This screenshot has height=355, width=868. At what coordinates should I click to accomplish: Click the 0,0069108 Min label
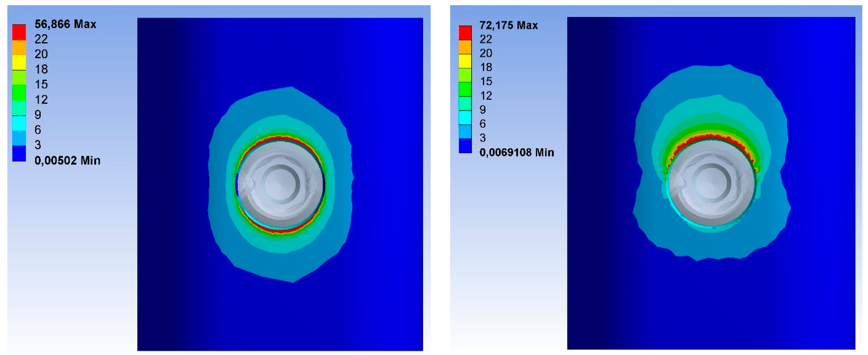point(517,152)
